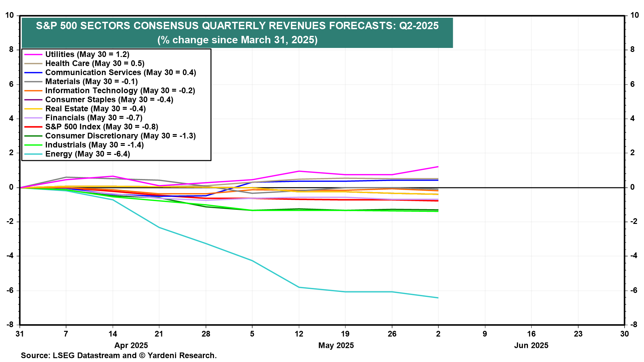Click the Energy teal legend line swatch
This screenshot has height=362, width=644.
click(x=33, y=154)
